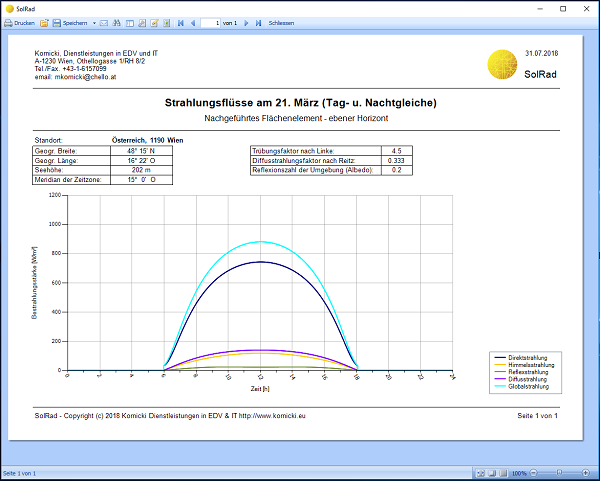Image resolution: width=600 pixels, height=481 pixels.
Task: Click zoom out minus button
Action: pos(533,473)
